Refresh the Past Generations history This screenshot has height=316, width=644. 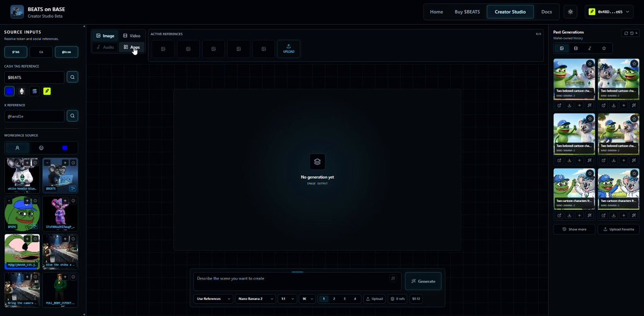(626, 33)
